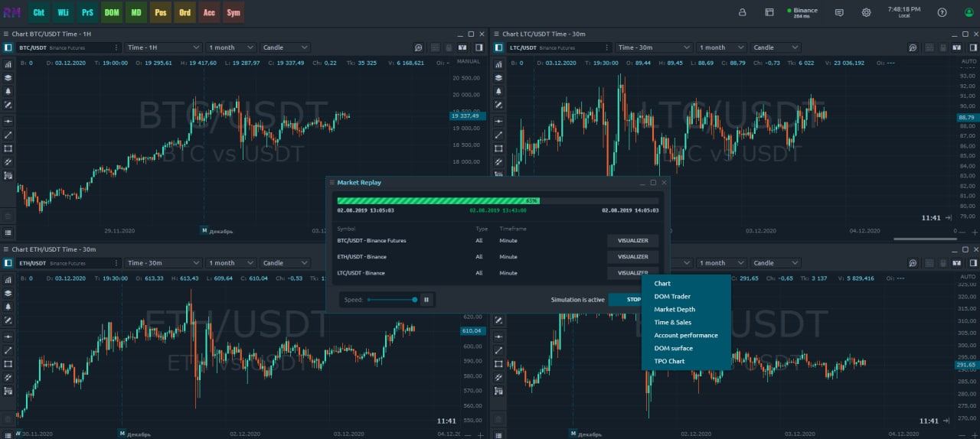Open 1 month dropdown in BTC/USDT chart
This screenshot has width=980, height=439.
pyautogui.click(x=230, y=47)
